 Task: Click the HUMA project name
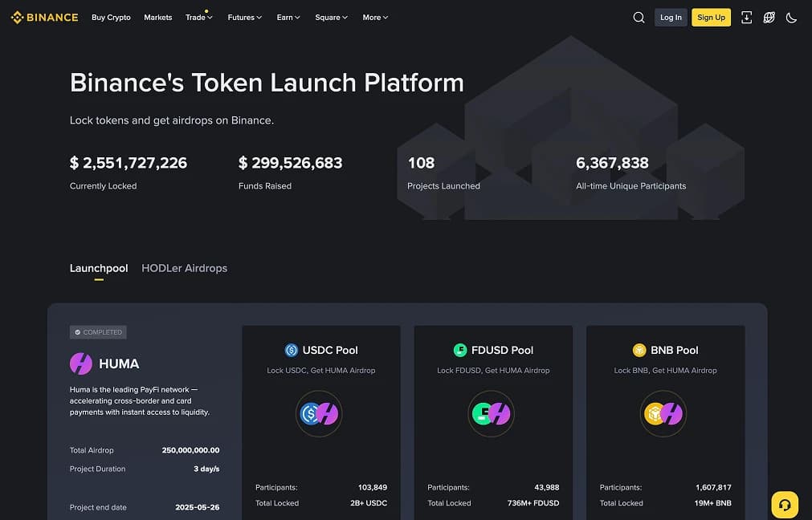click(x=119, y=364)
